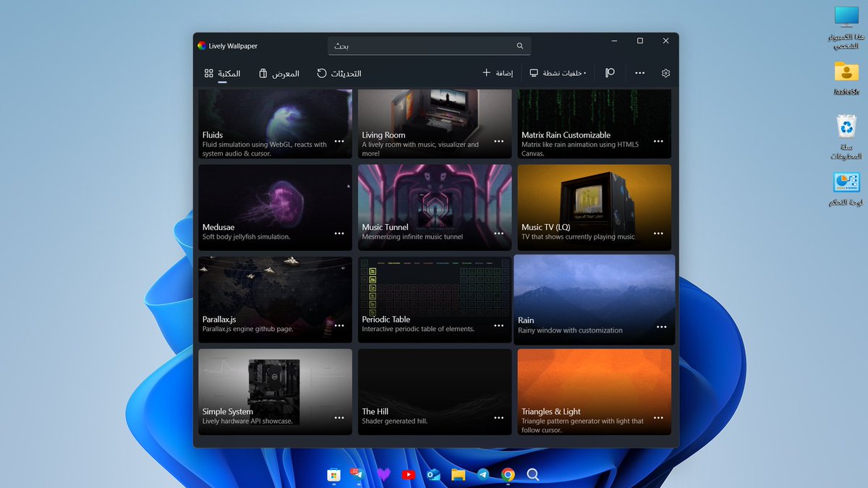Click the Lively Wallpaper app logo
This screenshot has width=868, height=488.
202,46
